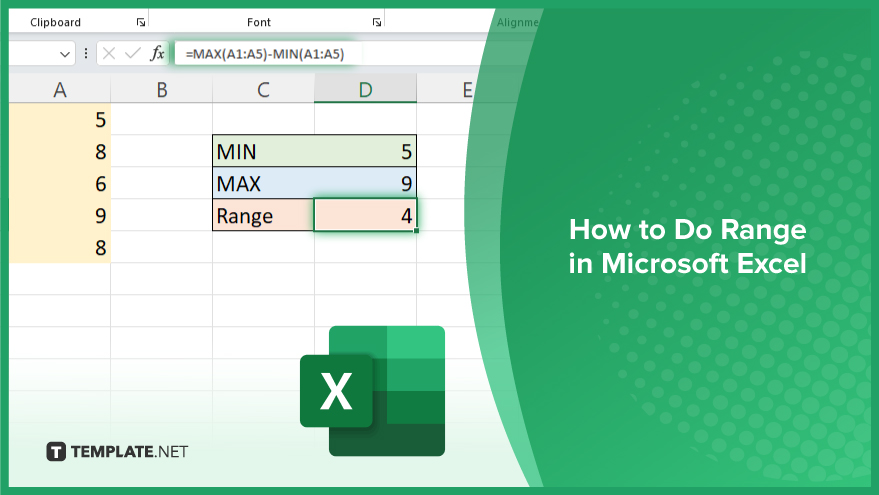Select column D header
The image size is (879, 495).
[366, 90]
